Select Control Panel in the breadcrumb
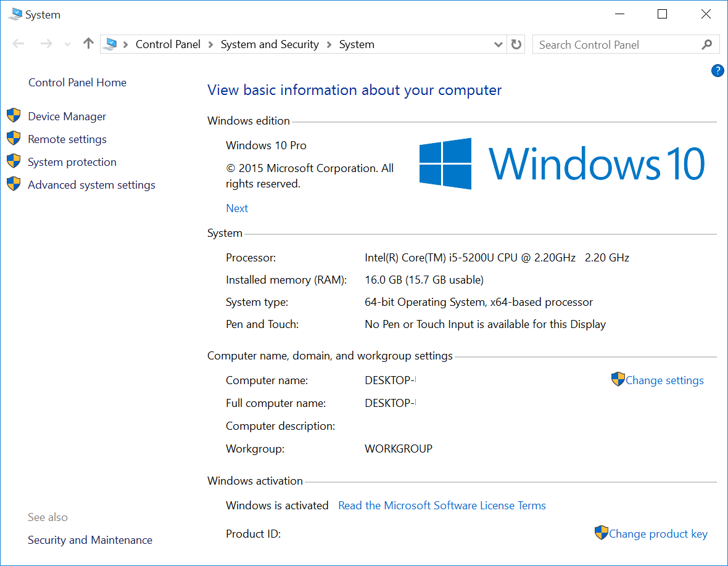This screenshot has width=728, height=566. 168,44
